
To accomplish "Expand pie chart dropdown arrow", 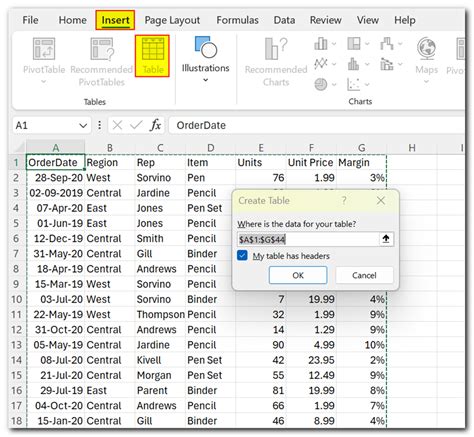I will click(x=334, y=85).
